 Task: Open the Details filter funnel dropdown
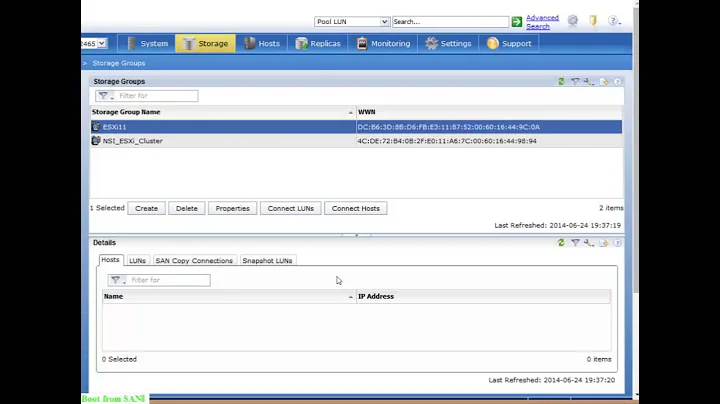click(118, 280)
